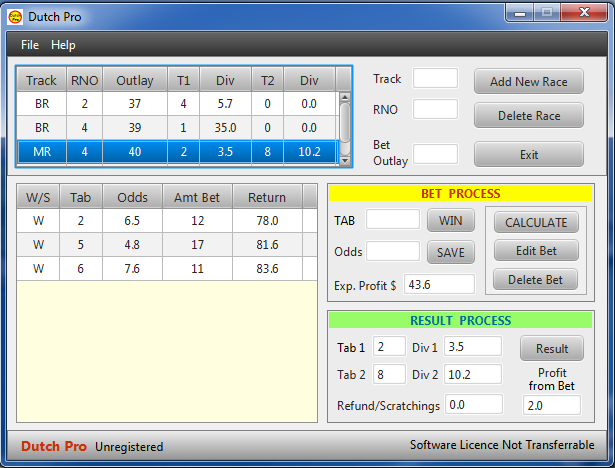Click the Exit button
The width and height of the screenshot is (615, 468).
(529, 155)
